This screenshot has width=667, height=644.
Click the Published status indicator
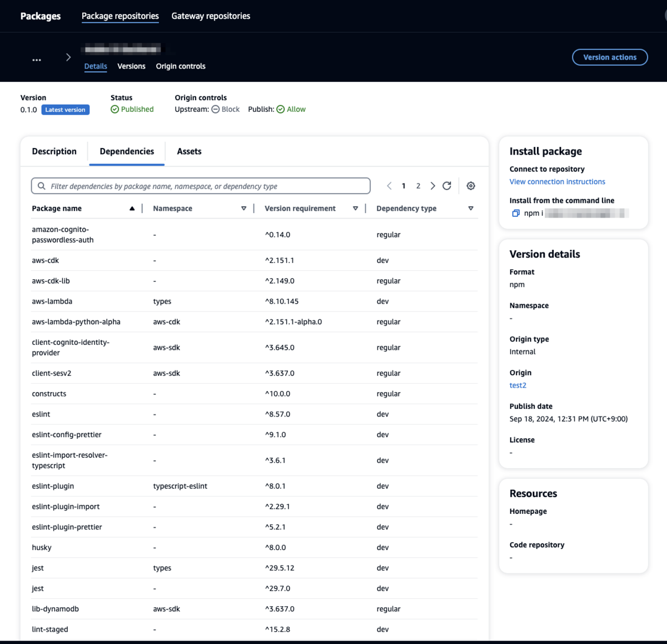coord(132,110)
